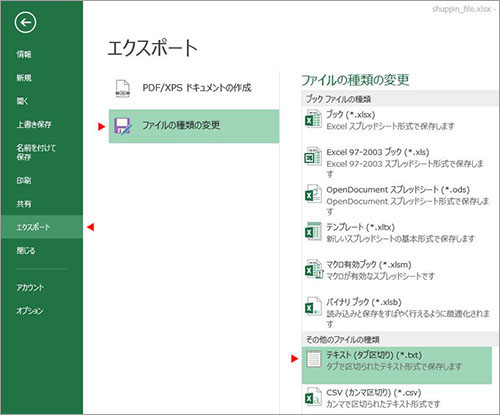
Task: Choose the Binary Book (*.xlsb) icon
Action: (x=313, y=307)
